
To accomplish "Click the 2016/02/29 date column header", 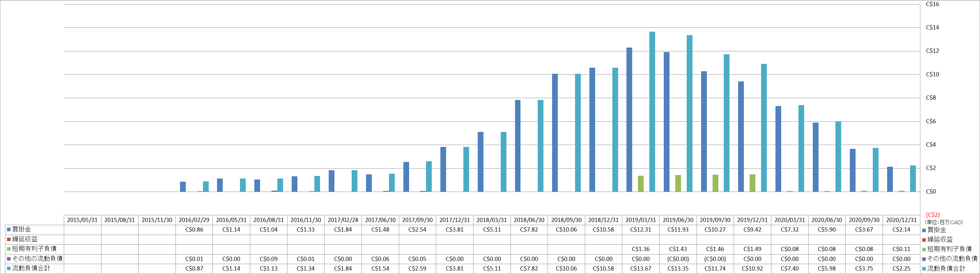I will coord(194,220).
